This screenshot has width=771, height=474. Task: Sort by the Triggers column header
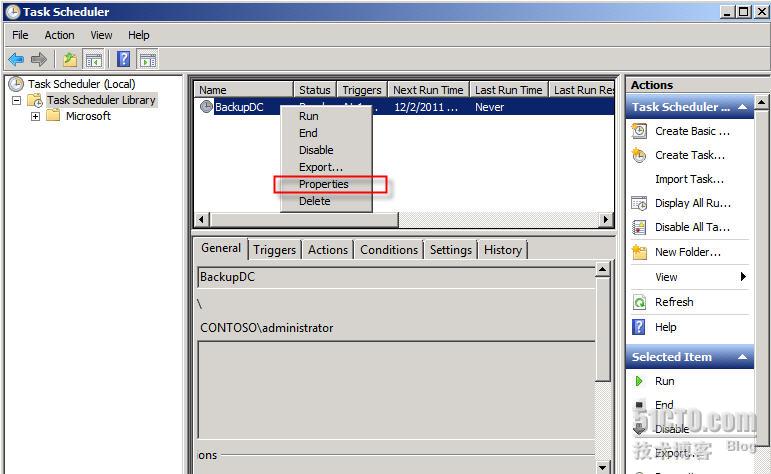pos(362,90)
